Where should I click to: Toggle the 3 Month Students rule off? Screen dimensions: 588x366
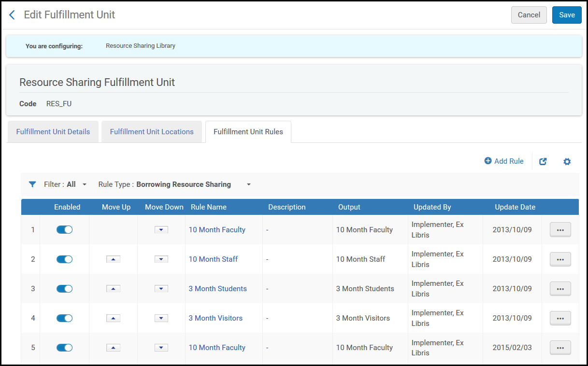point(64,289)
